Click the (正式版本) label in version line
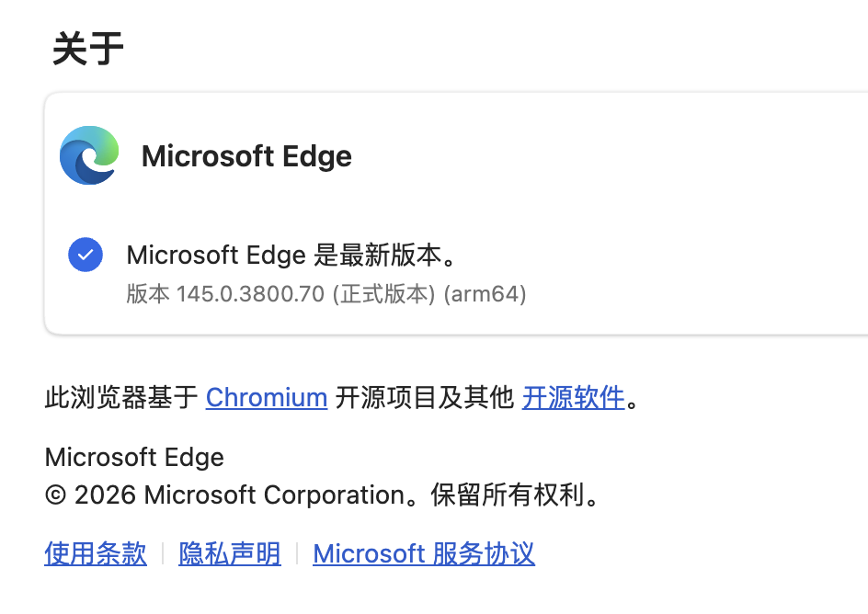Image resolution: width=868 pixels, height=614 pixels. (383, 295)
